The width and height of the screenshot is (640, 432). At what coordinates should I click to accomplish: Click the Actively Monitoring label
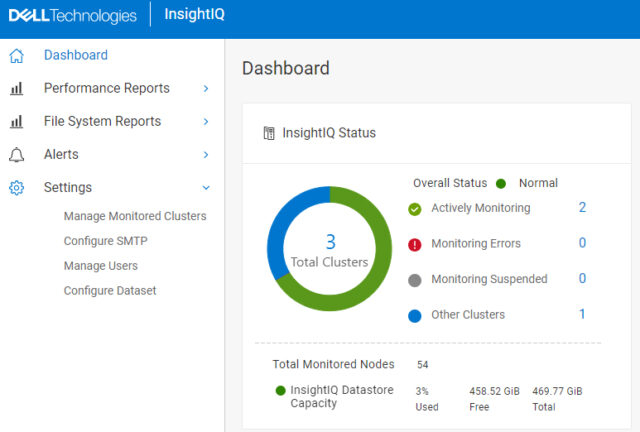coord(481,208)
